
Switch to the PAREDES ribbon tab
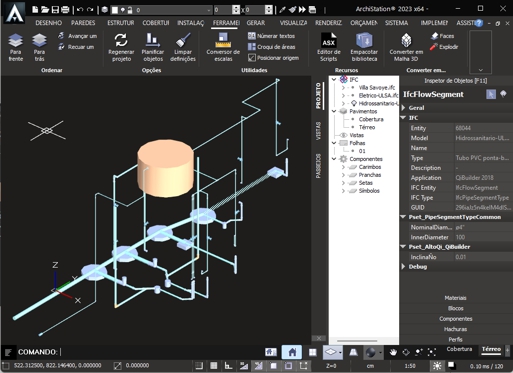(x=83, y=23)
